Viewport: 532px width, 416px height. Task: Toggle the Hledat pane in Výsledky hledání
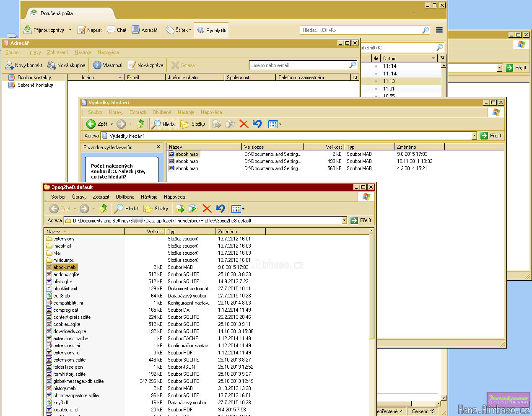tap(164, 124)
